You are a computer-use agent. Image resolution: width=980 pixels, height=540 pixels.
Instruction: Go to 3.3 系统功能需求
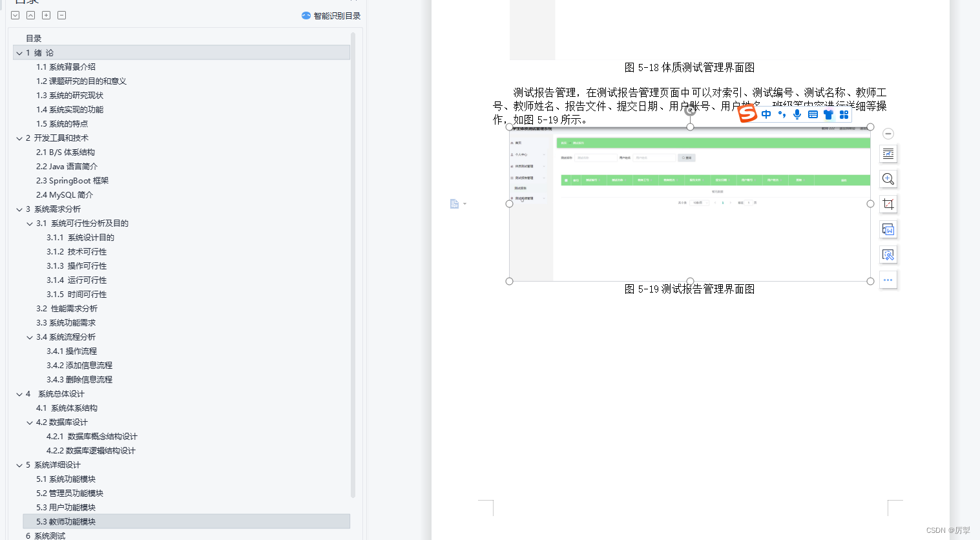click(x=66, y=323)
